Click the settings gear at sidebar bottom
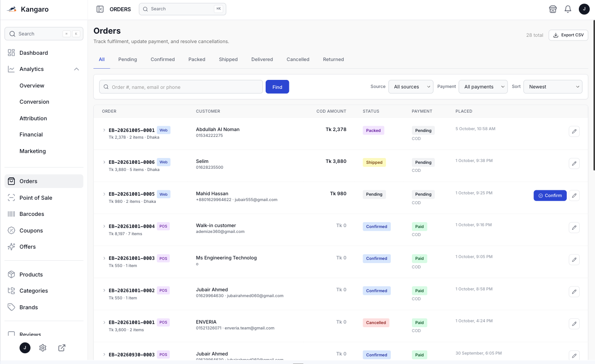The height and width of the screenshot is (364, 595). pyautogui.click(x=43, y=348)
